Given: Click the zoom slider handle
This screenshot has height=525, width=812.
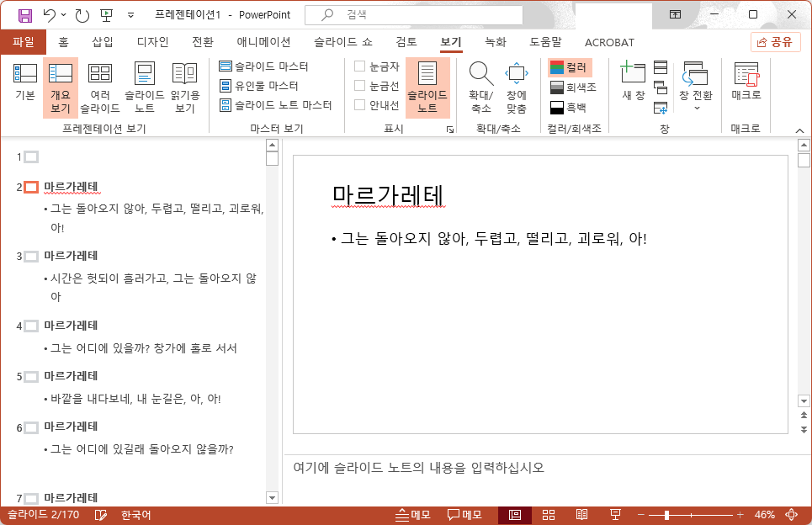Looking at the screenshot, I should [666, 515].
